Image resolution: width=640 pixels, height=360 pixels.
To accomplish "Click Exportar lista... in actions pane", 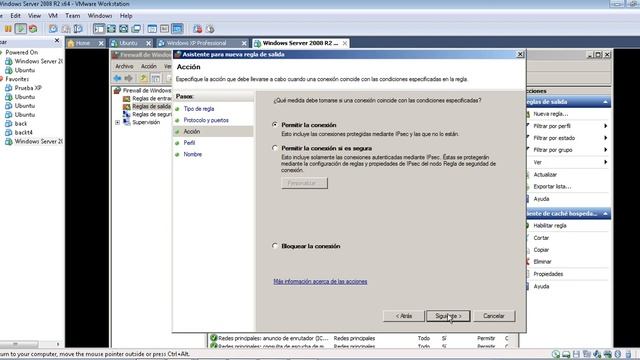I will [552, 187].
